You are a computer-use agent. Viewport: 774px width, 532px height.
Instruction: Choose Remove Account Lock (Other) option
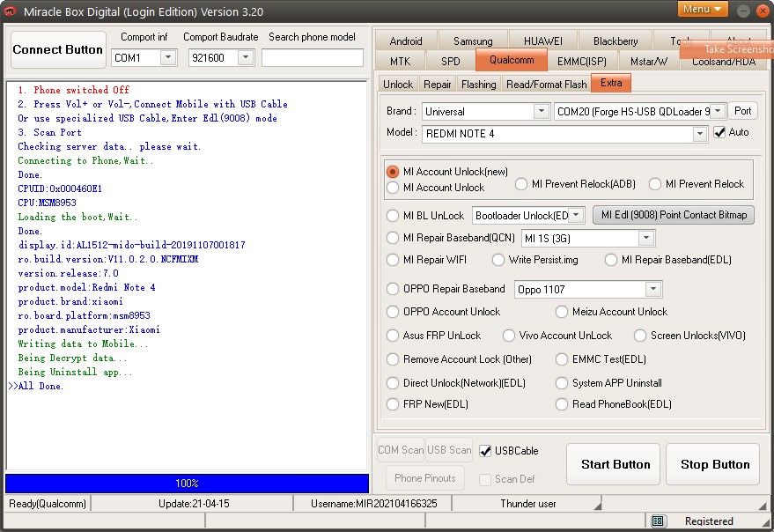click(x=393, y=359)
